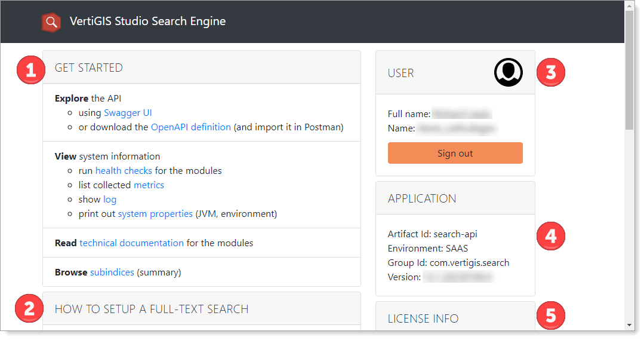Select HOW TO SETUP A FULL-TEXT SEARCH heading
The height and width of the screenshot is (340, 644).
point(152,309)
